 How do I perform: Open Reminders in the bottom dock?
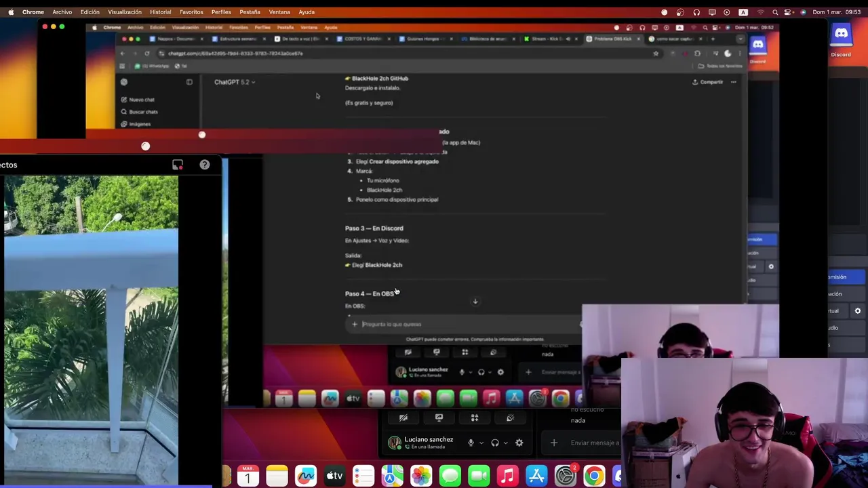[x=363, y=476]
